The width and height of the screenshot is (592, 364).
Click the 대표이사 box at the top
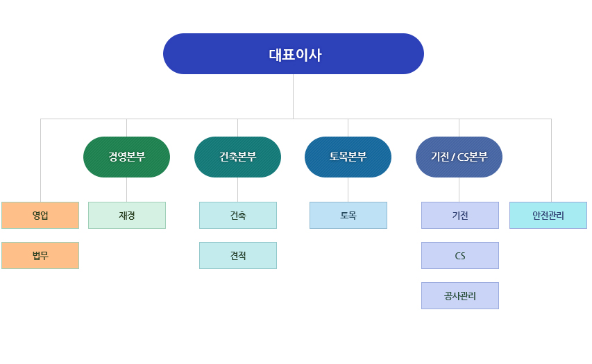[293, 54]
